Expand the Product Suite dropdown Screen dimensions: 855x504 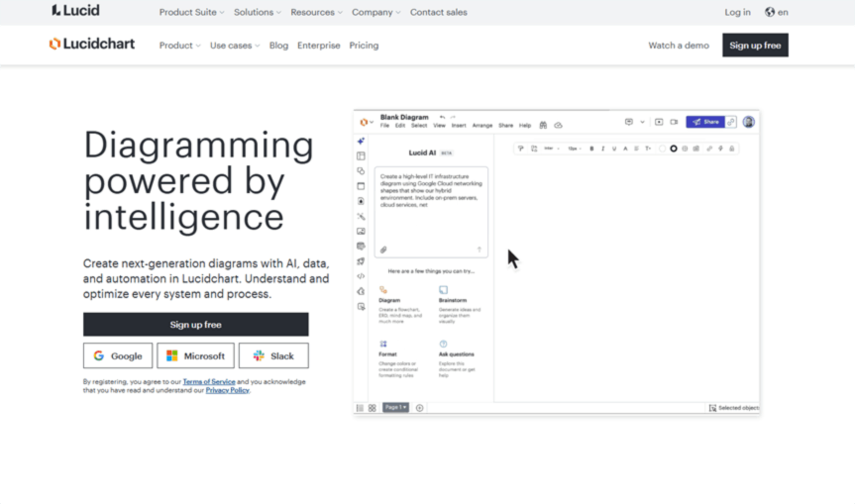(x=191, y=12)
